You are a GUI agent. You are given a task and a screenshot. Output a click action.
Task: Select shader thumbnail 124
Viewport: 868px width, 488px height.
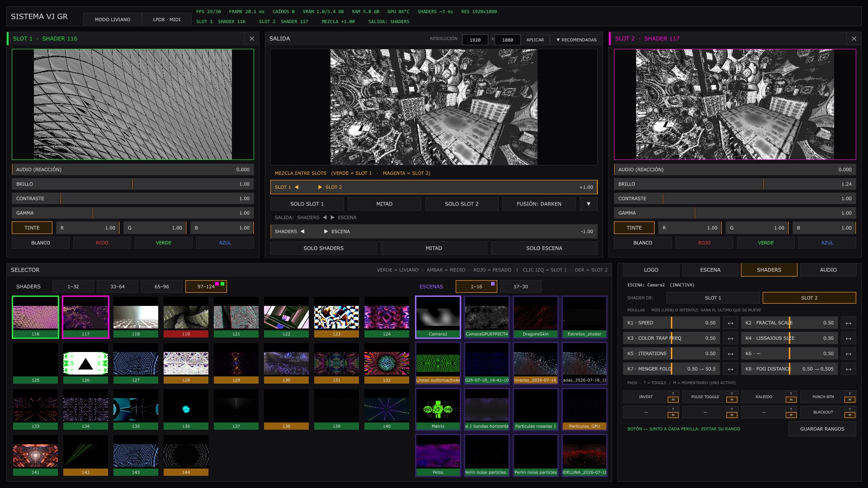point(387,317)
